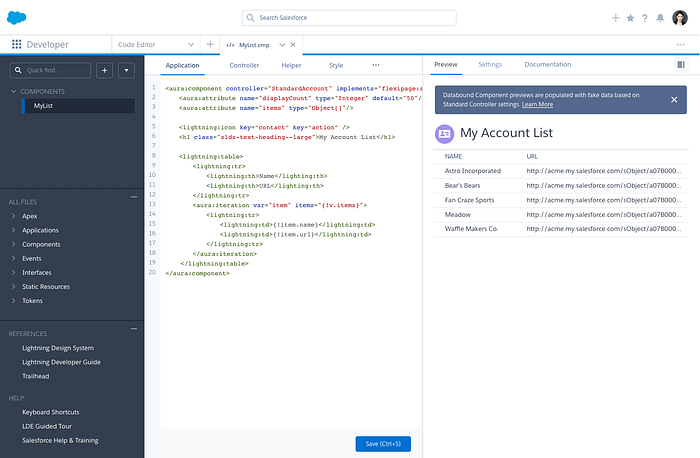Open the Code Editor dropdown arrow
This screenshot has width=700, height=458.
pos(191,45)
